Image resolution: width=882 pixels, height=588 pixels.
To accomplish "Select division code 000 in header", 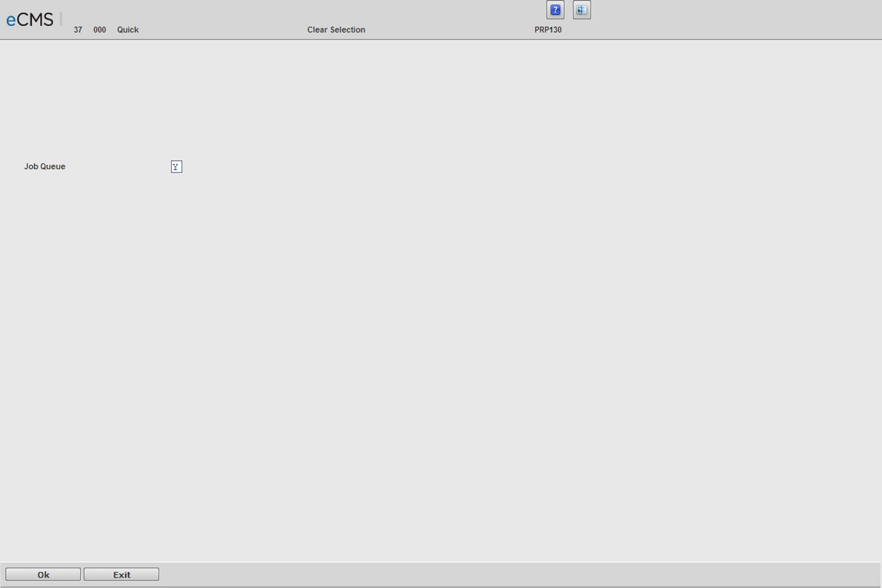I will (x=100, y=30).
